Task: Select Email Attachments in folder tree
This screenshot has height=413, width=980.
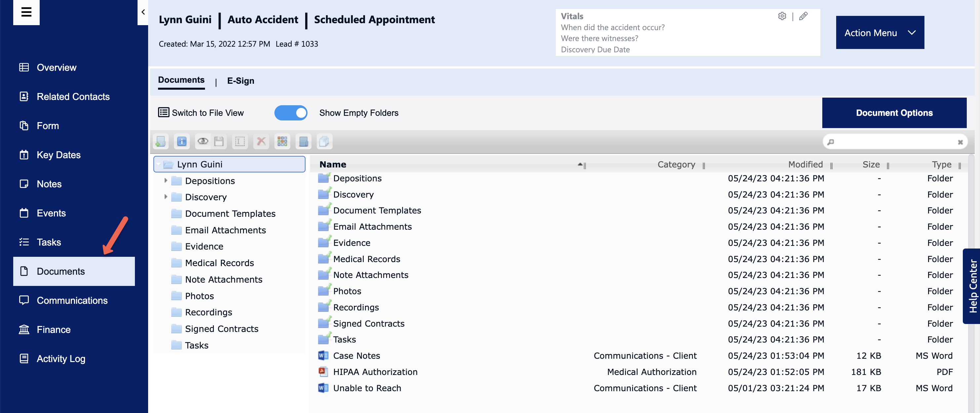Action: pos(225,230)
